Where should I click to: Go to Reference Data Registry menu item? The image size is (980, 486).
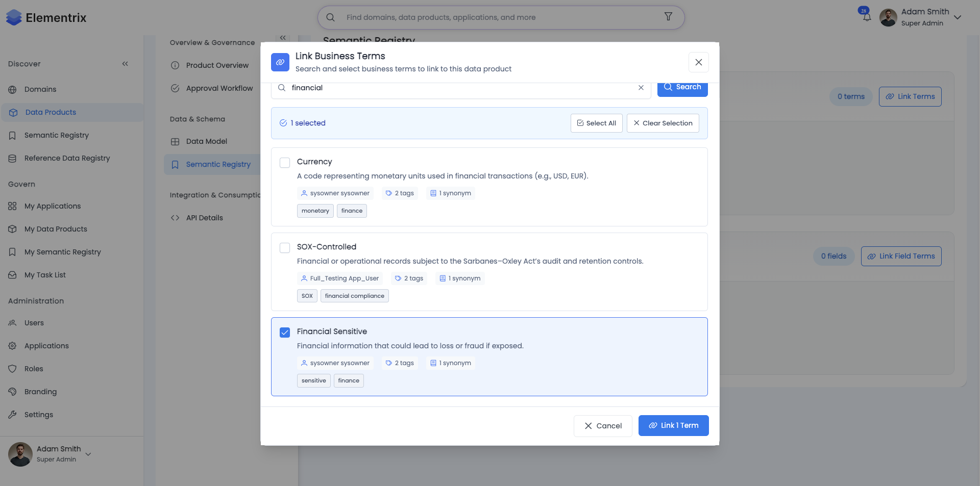67,158
